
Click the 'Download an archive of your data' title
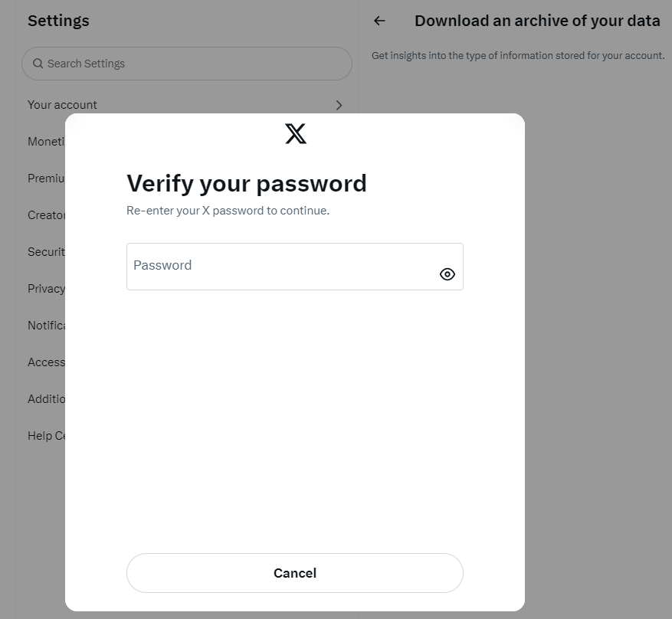click(x=537, y=21)
